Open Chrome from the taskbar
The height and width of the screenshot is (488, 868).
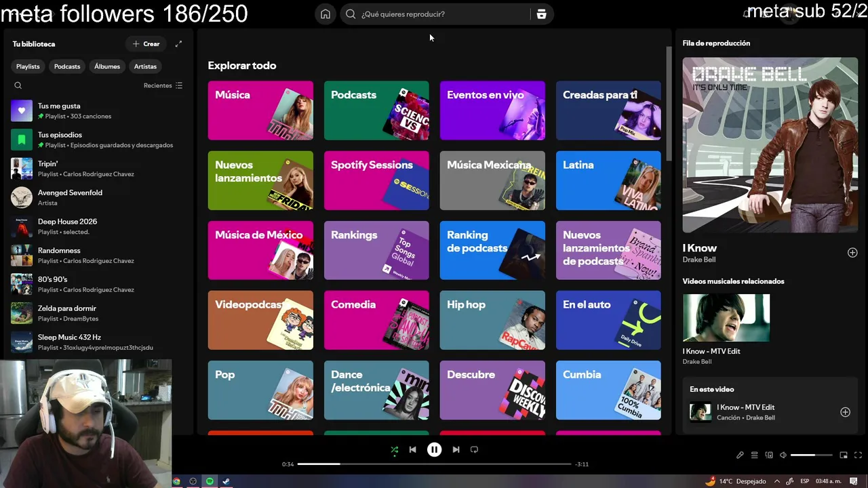click(176, 481)
